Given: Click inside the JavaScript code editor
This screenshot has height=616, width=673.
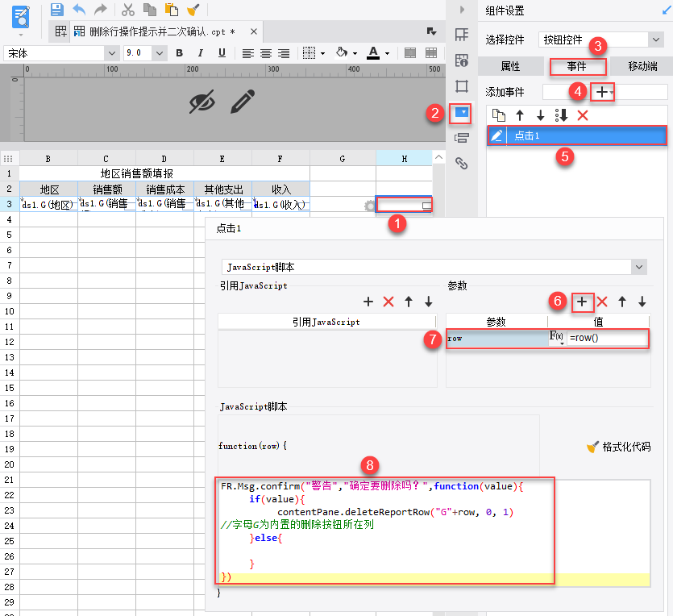Looking at the screenshot, I should point(434,532).
